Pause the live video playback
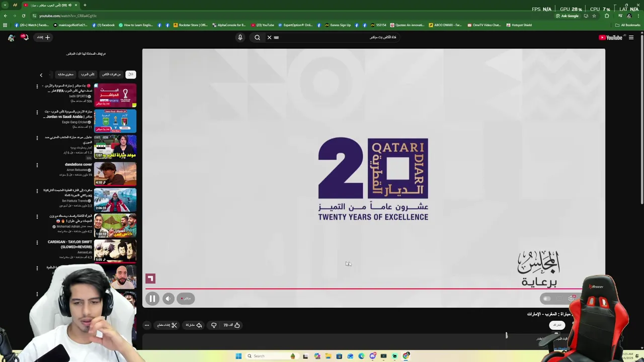The width and height of the screenshot is (644, 362). tap(152, 299)
